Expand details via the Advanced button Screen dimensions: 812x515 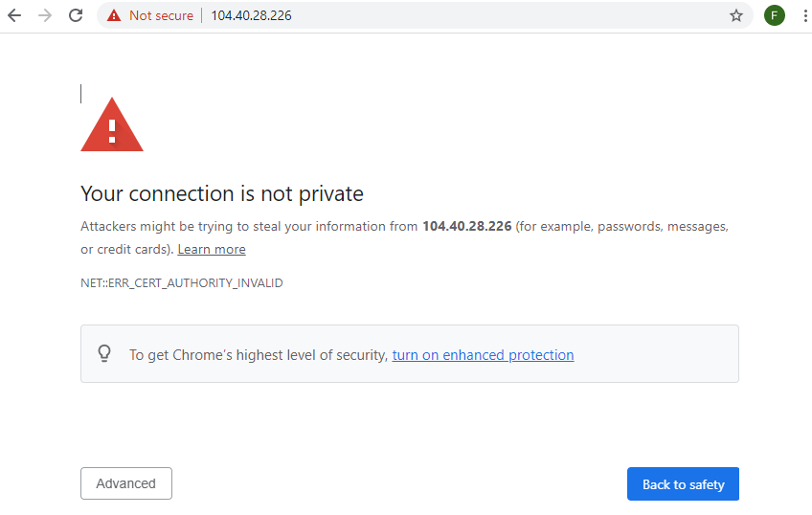(126, 483)
